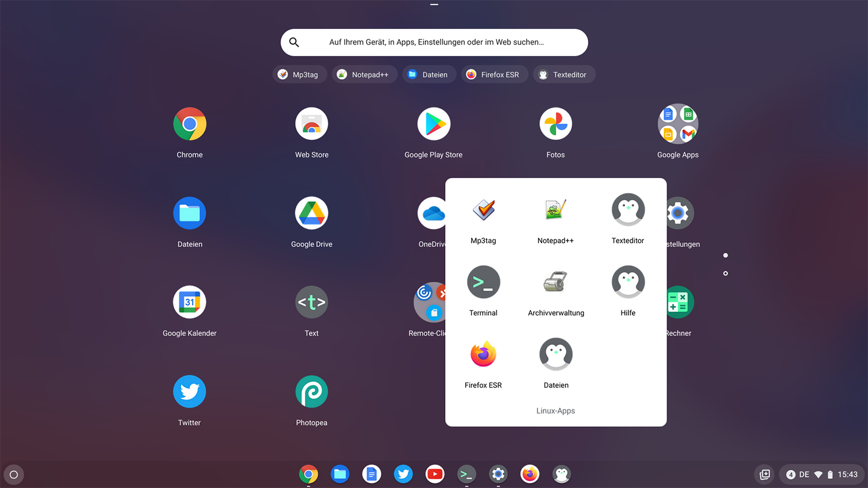The width and height of the screenshot is (868, 488).
Task: Open the Rechner calculator app
Action: tap(680, 302)
